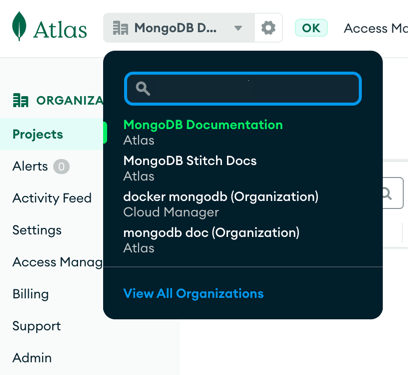This screenshot has width=408, height=375.
Task: Click the Atlas leaf logo
Action: (x=19, y=26)
